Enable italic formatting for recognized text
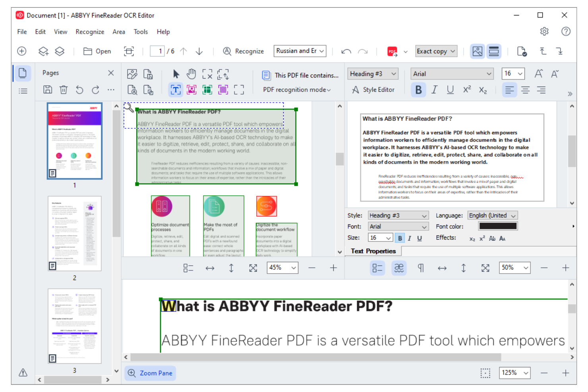 (x=434, y=89)
